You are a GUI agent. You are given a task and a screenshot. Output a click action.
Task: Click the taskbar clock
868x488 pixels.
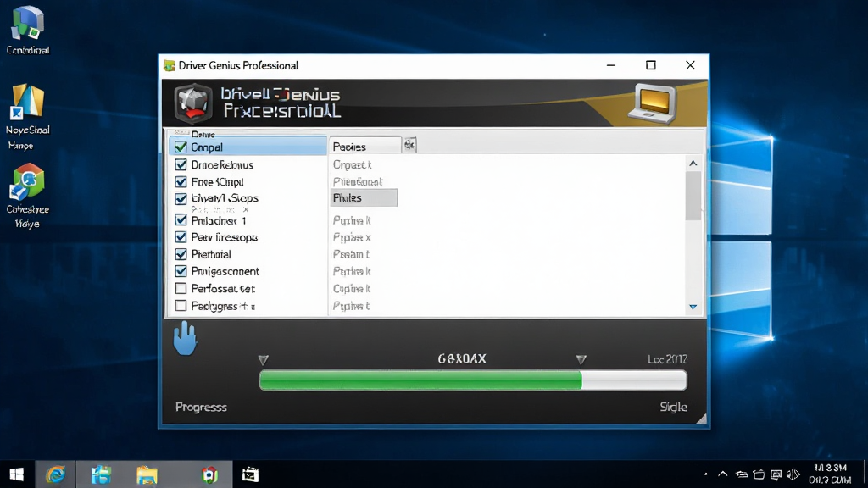[x=830, y=474]
